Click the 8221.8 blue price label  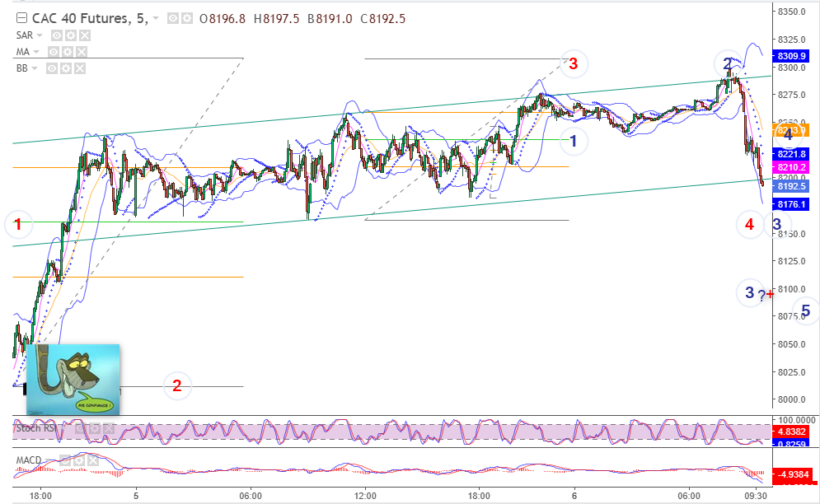(x=791, y=154)
